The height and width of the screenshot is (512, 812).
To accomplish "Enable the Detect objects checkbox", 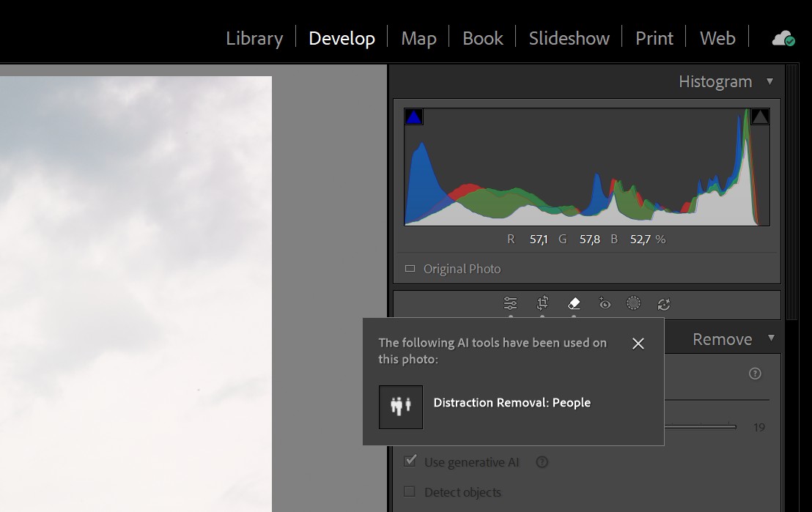I will 410,491.
